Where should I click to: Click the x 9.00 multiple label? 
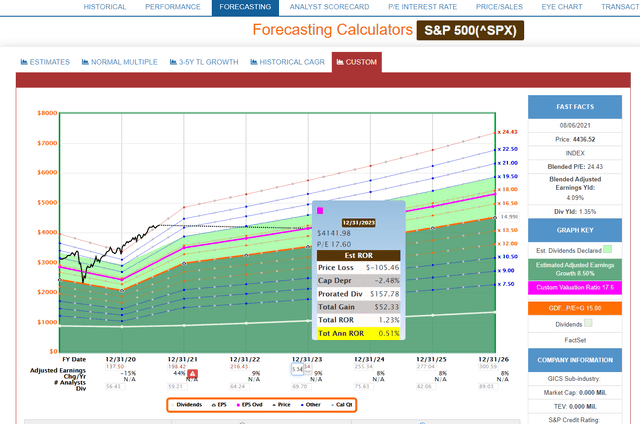(x=506, y=271)
